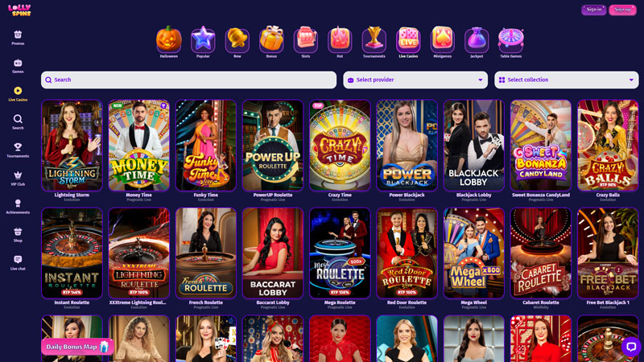Click the Sign up button
The width and height of the screenshot is (644, 362).
point(622,10)
